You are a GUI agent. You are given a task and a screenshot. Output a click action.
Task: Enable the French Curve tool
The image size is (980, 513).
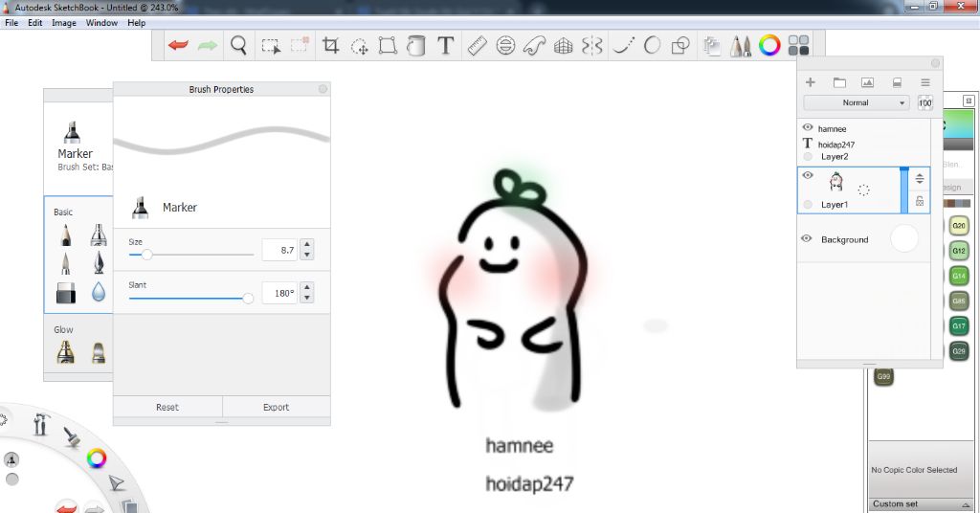[x=534, y=46]
